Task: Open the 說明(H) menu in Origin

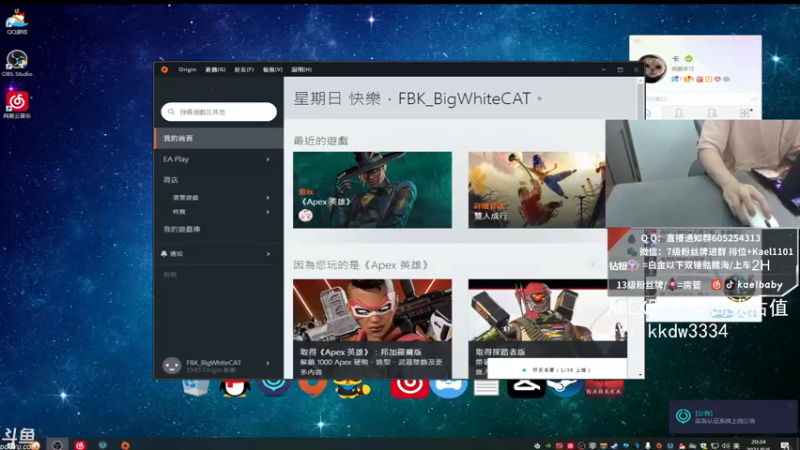Action: (x=302, y=69)
